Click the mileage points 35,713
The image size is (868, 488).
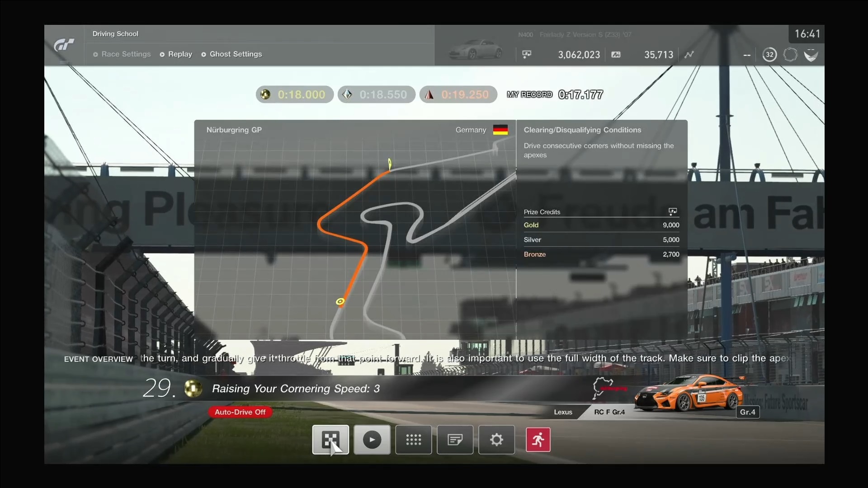click(x=658, y=55)
